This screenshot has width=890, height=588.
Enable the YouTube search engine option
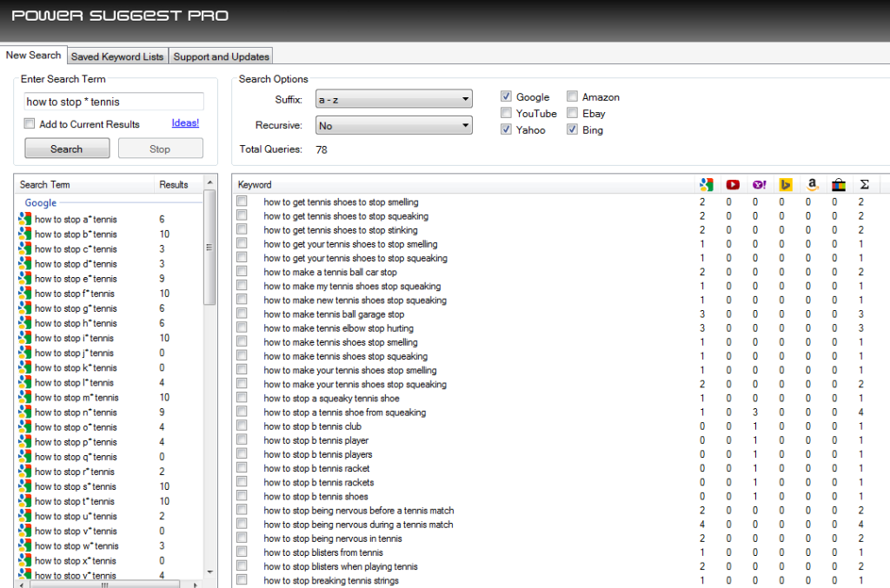coord(507,113)
